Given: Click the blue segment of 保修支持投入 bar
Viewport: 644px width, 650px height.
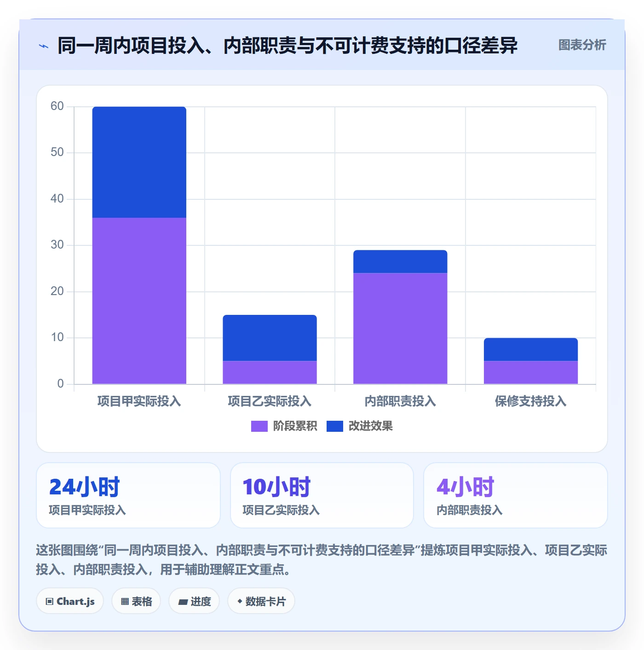Looking at the screenshot, I should [x=531, y=349].
